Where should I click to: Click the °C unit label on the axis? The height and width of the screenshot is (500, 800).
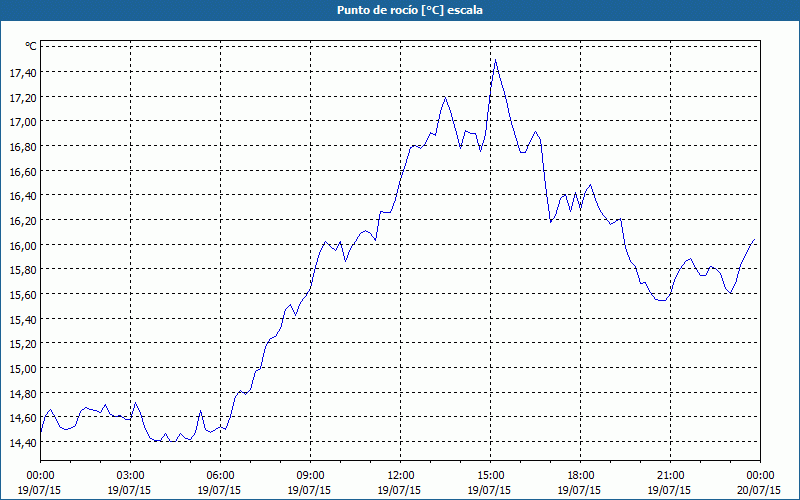tap(31, 46)
